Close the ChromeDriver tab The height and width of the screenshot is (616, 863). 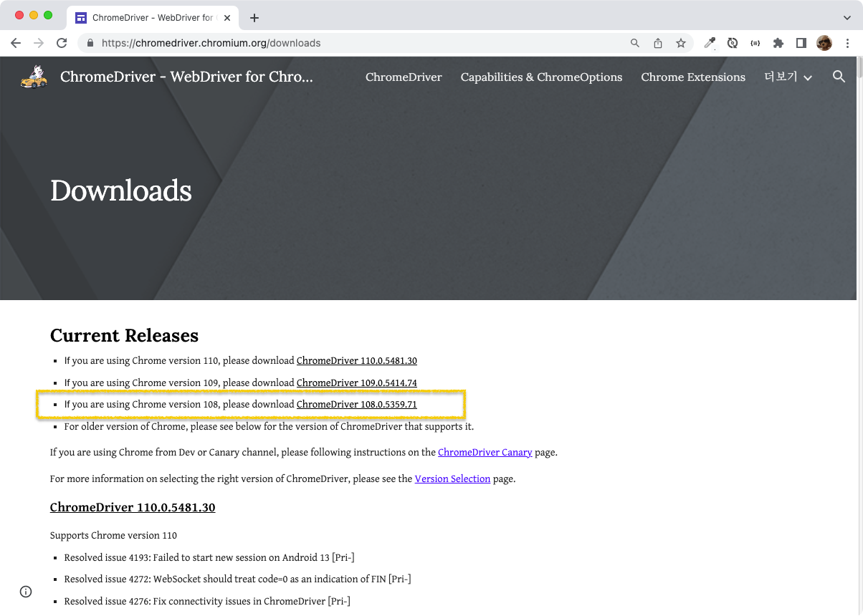tap(227, 18)
